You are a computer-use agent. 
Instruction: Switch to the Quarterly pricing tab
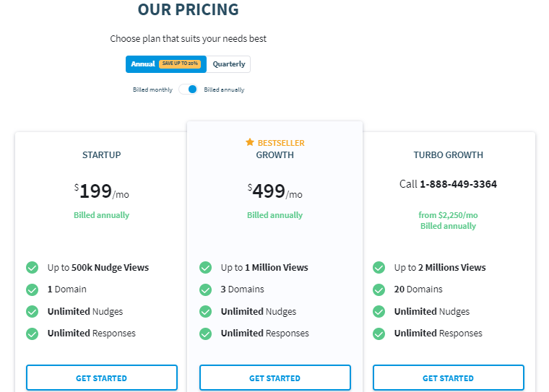229,64
